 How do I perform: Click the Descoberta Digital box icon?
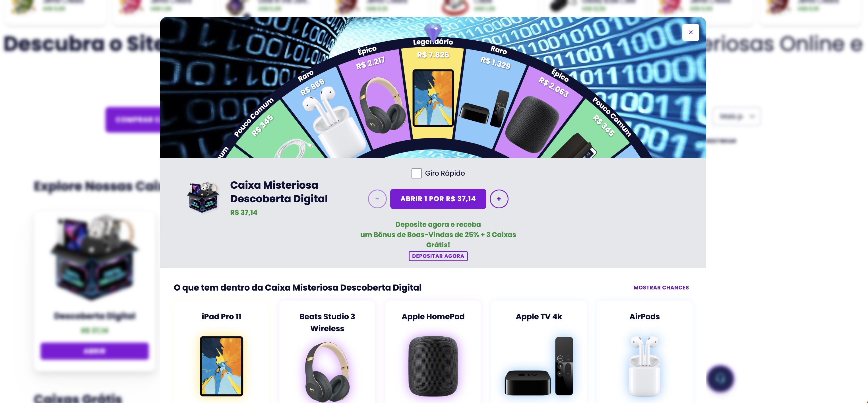tap(203, 197)
